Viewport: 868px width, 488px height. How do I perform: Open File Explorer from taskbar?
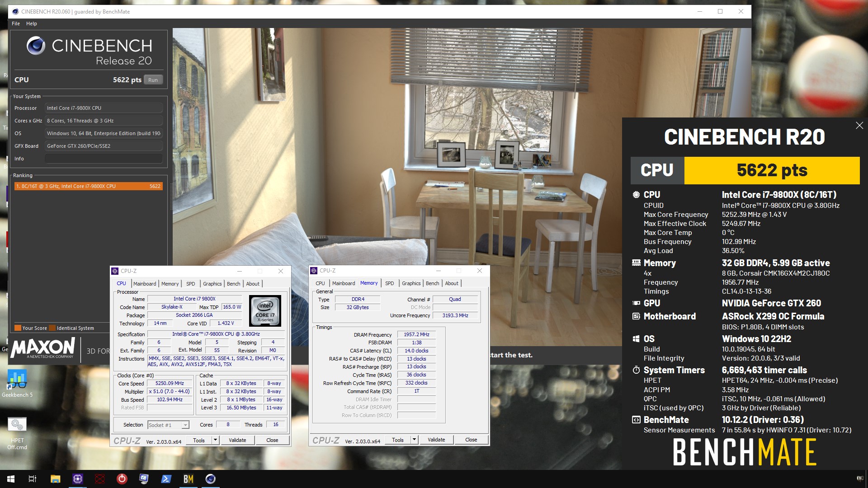point(55,479)
